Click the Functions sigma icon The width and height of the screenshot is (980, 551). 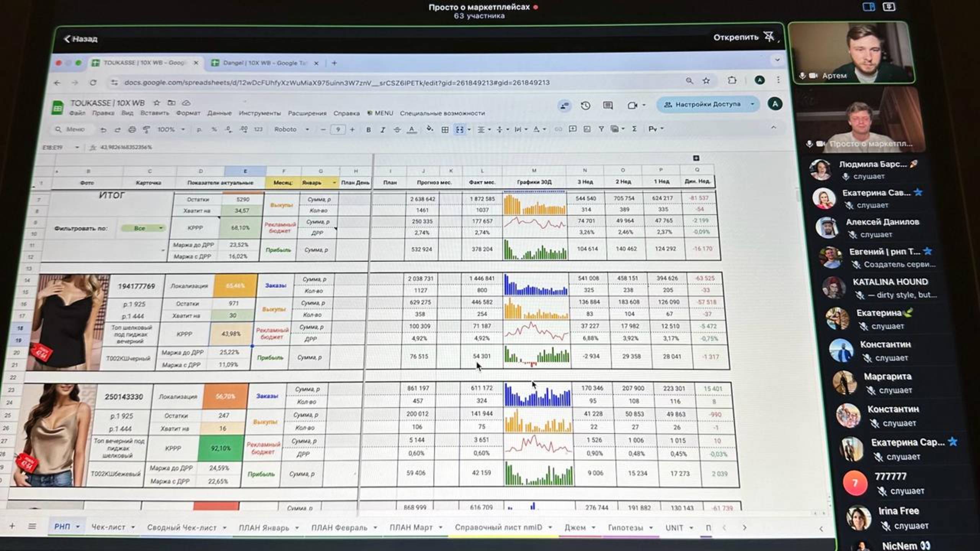pyautogui.click(x=634, y=129)
